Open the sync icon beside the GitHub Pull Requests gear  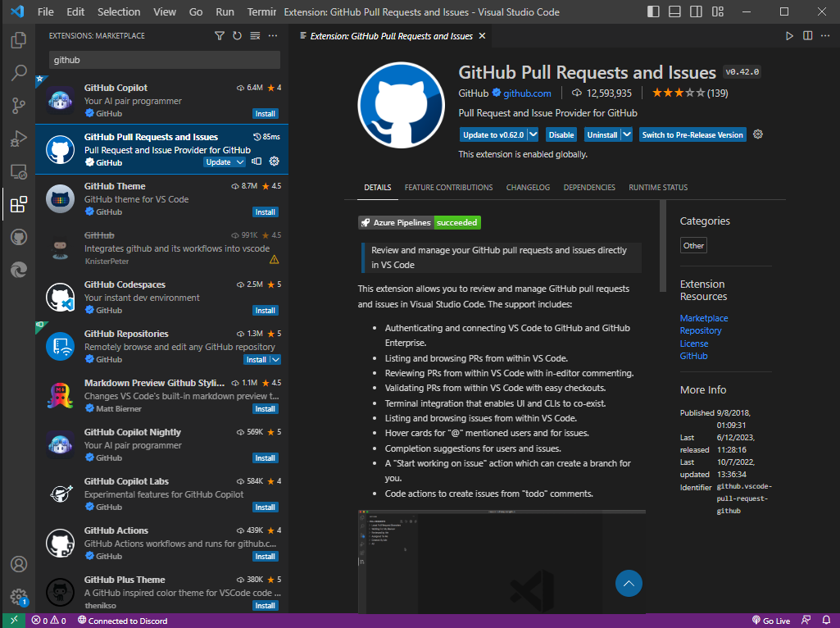click(257, 162)
